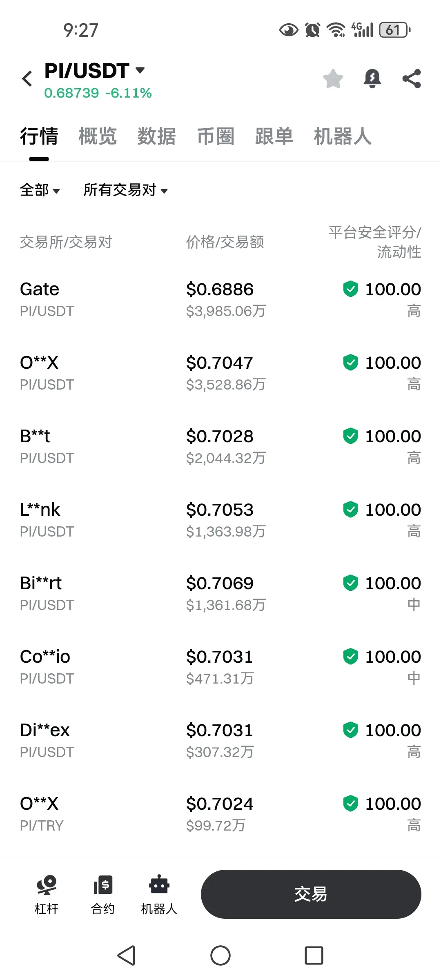Screen dimensions: 441x980
Task: Open the 全部 filter dropdown
Action: coord(40,190)
